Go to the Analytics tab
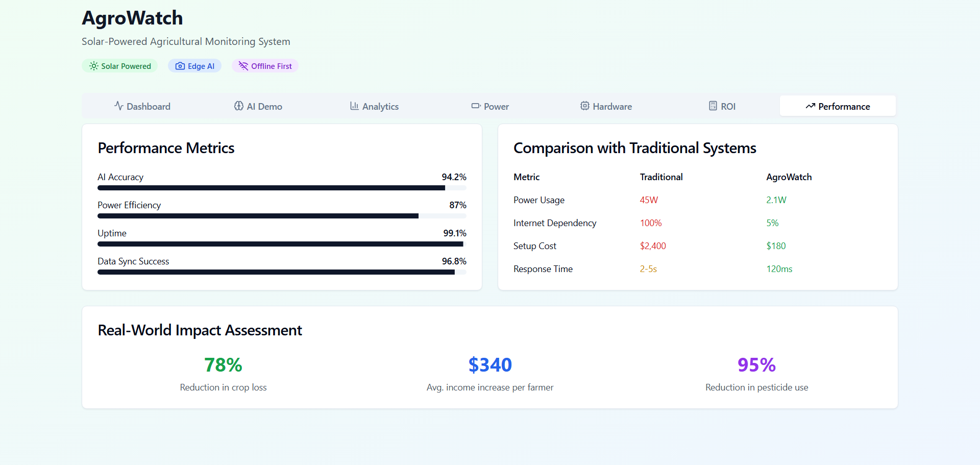Viewport: 980px width, 465px height. pos(374,106)
